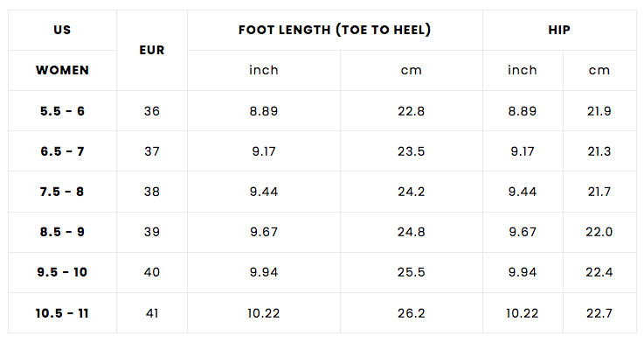Select the 7.5 - 8 US size cell
This screenshot has height=350, width=644.
click(x=62, y=192)
